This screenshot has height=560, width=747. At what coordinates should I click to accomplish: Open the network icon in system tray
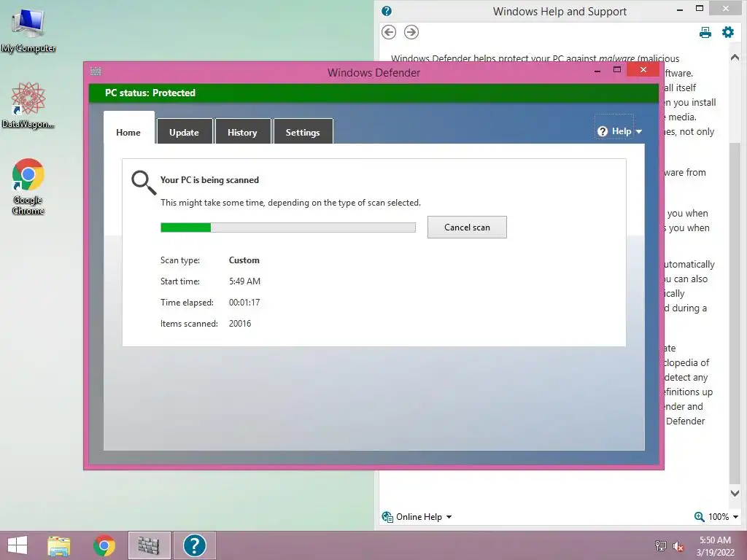(x=661, y=546)
